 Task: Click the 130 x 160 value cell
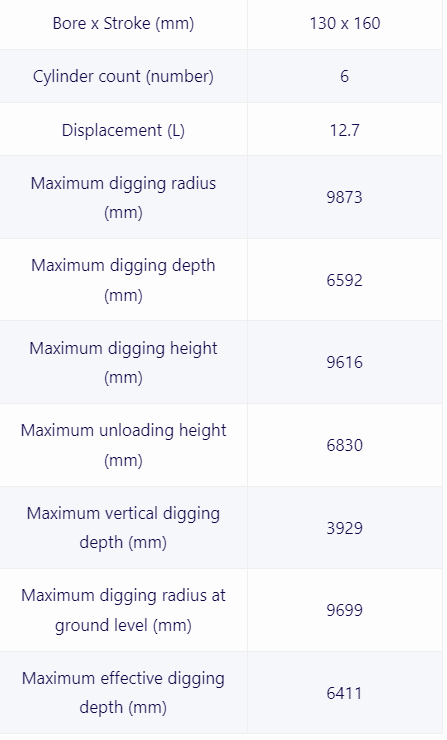pos(345,23)
